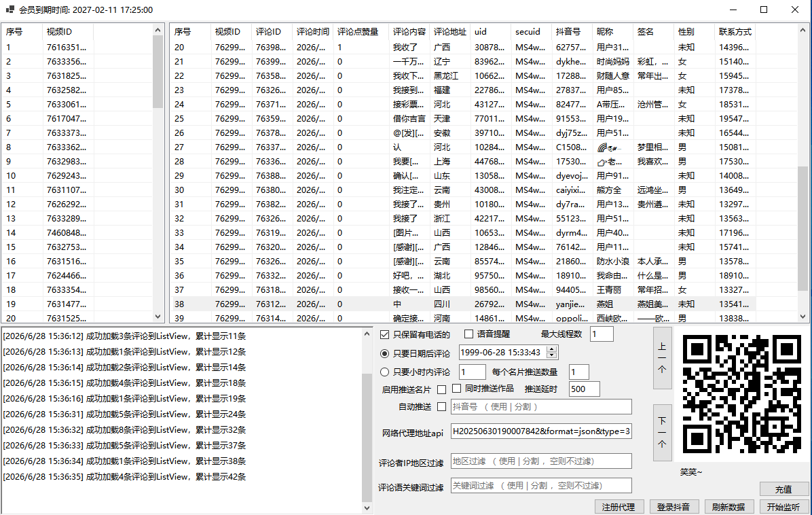Click the 最大线程数 input field
Viewport: 812px width, 515px height.
tap(602, 334)
